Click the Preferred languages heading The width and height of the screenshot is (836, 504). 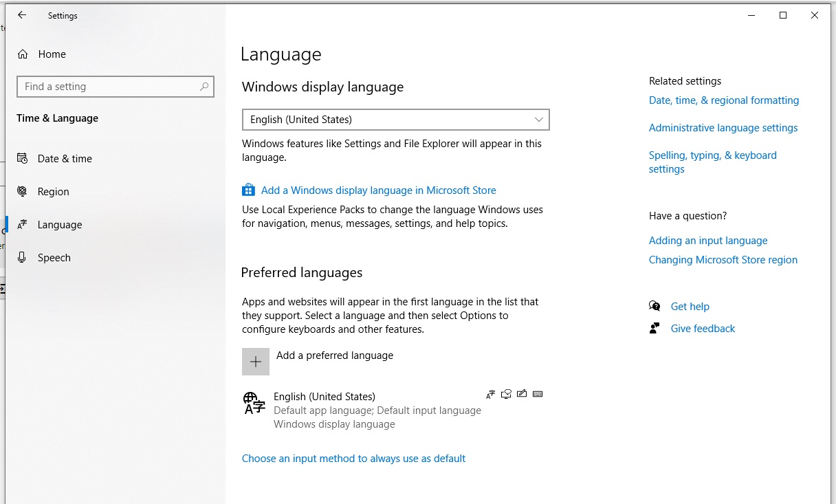[x=302, y=273]
